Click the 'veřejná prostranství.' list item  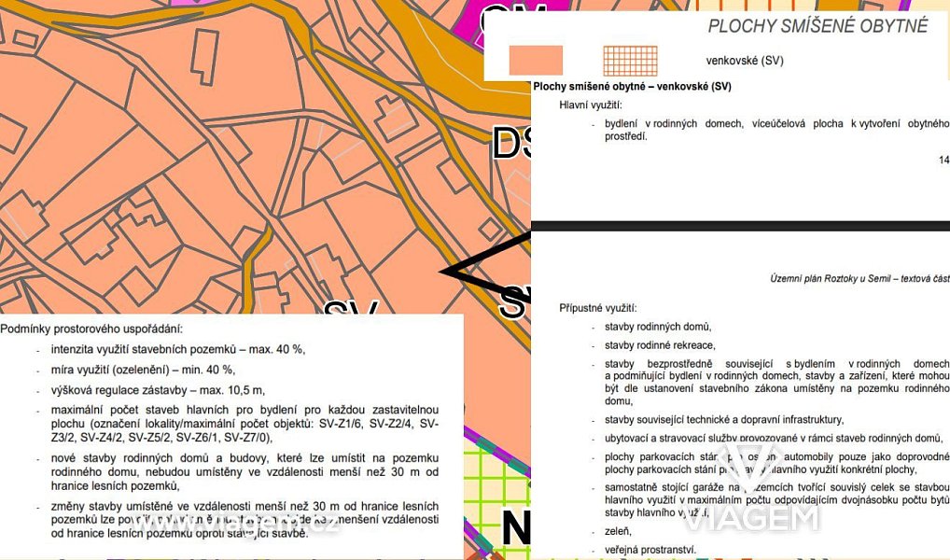650,550
